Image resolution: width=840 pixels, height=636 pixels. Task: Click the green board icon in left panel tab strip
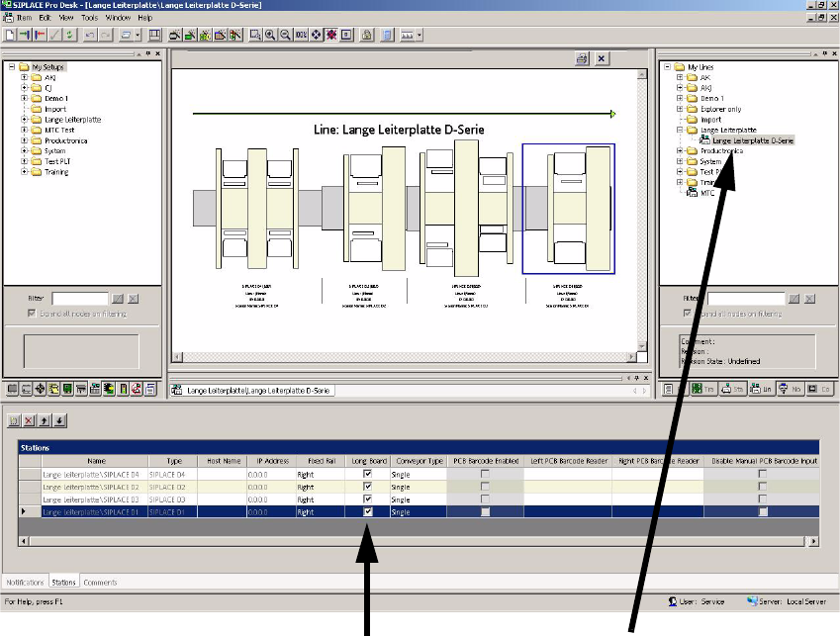67,389
